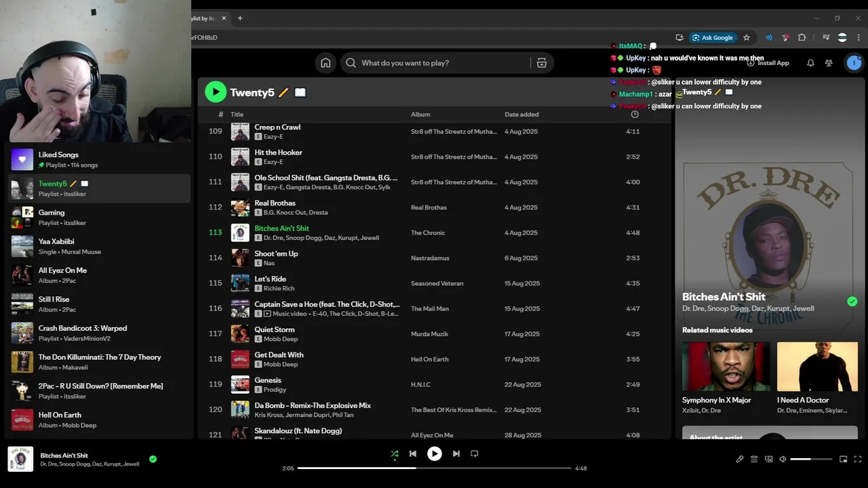868x488 pixels.
Task: Mute audio with the speaker icon
Action: [x=783, y=460]
